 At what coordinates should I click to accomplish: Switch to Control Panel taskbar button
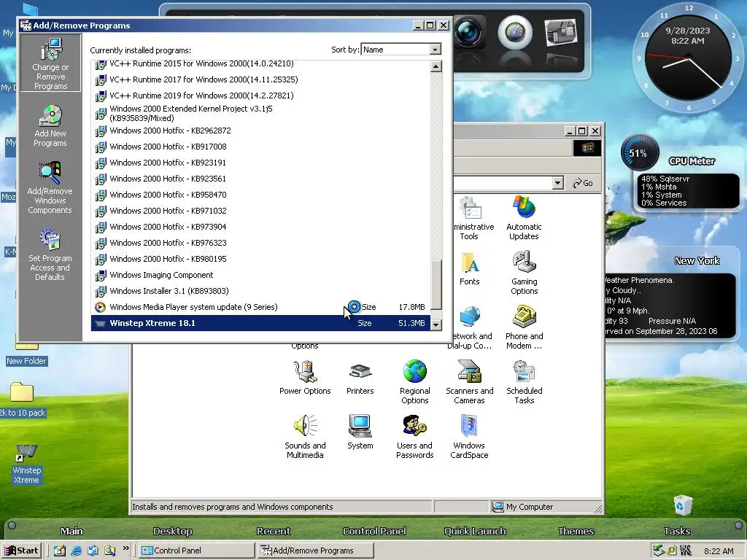pos(196,551)
